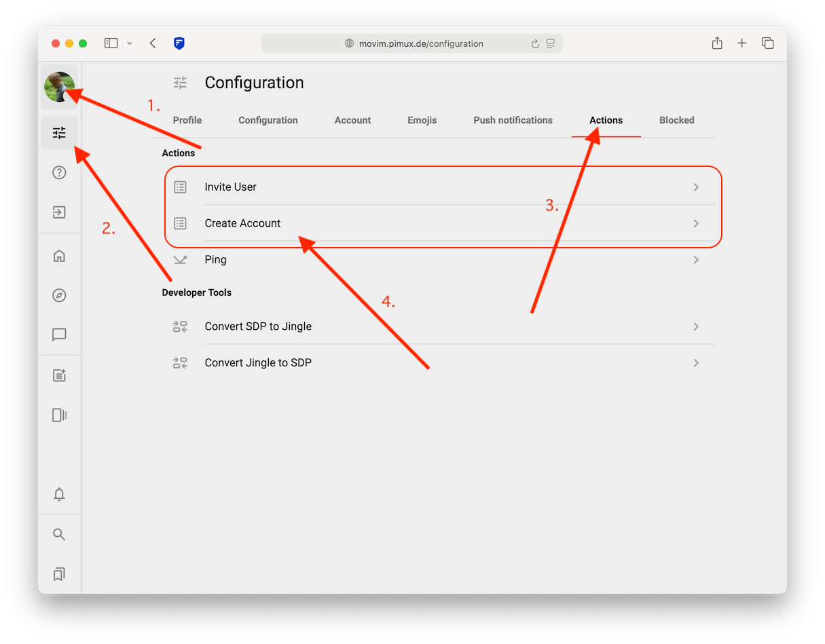Switch to the Emojis tab
825x644 pixels.
pos(422,120)
